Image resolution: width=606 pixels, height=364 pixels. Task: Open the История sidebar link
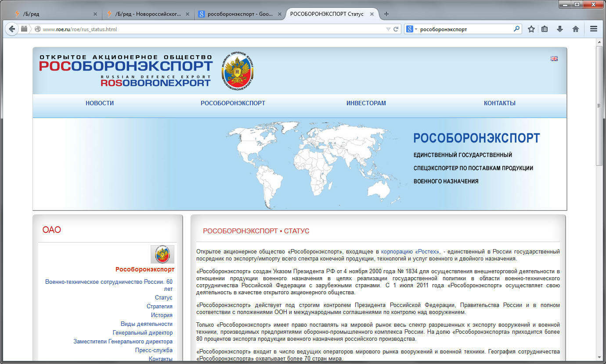[x=162, y=315]
